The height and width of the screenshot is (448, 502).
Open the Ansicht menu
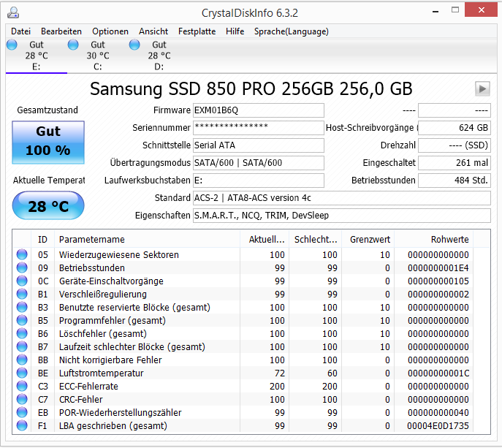pos(153,31)
